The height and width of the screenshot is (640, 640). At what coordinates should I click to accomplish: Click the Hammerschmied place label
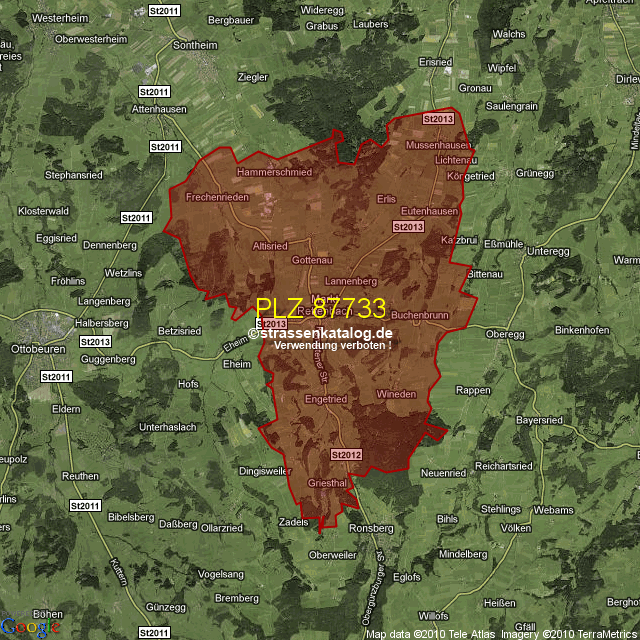tap(274, 172)
